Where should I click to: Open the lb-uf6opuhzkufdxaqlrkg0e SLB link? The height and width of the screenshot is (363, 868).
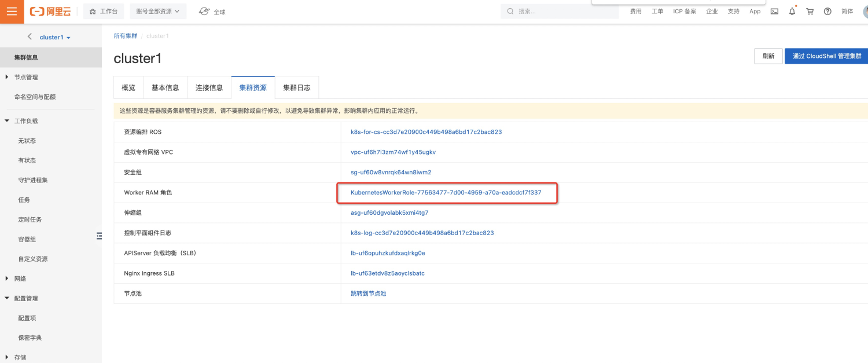tap(388, 253)
